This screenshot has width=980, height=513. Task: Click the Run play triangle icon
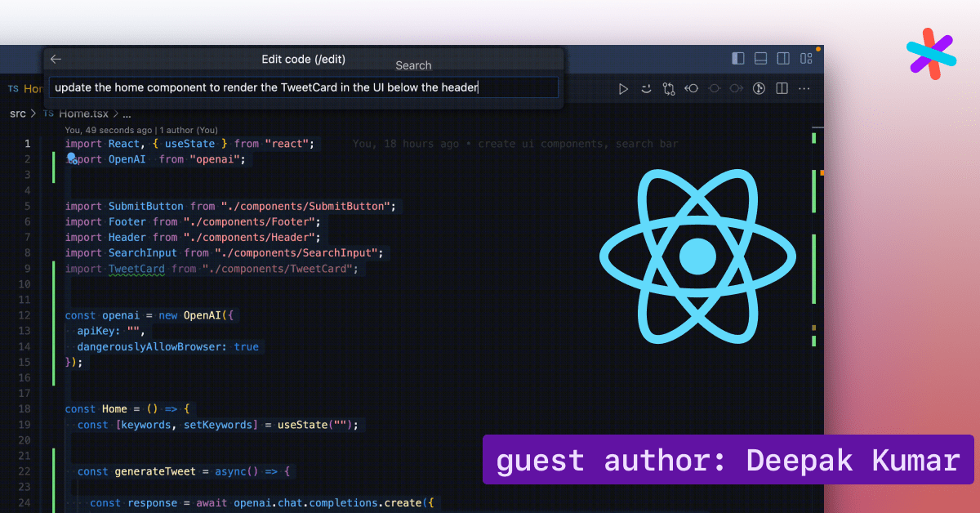(x=623, y=88)
